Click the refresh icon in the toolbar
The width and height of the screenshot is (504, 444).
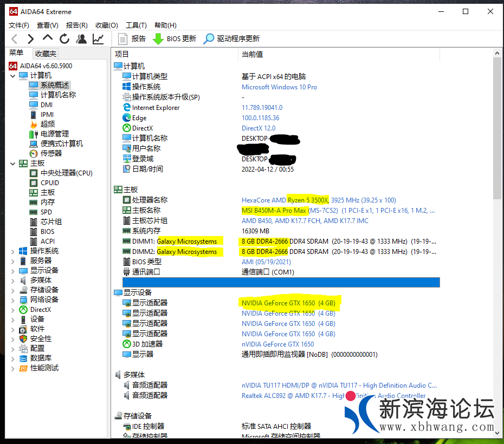(x=64, y=38)
